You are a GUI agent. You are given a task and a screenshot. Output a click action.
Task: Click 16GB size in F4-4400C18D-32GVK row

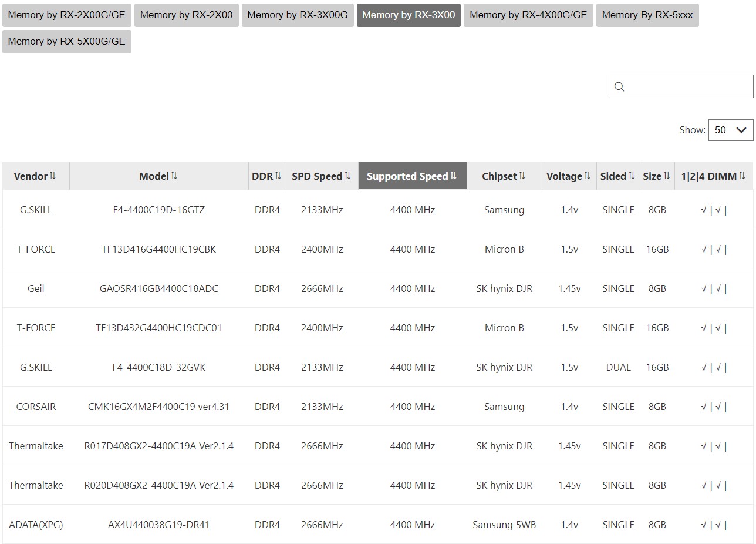[x=657, y=367]
